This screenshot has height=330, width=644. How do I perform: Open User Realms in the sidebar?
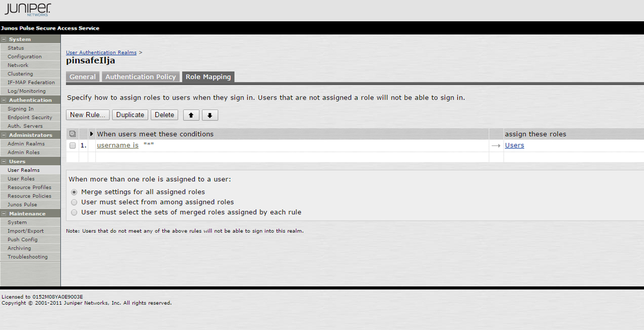23,170
